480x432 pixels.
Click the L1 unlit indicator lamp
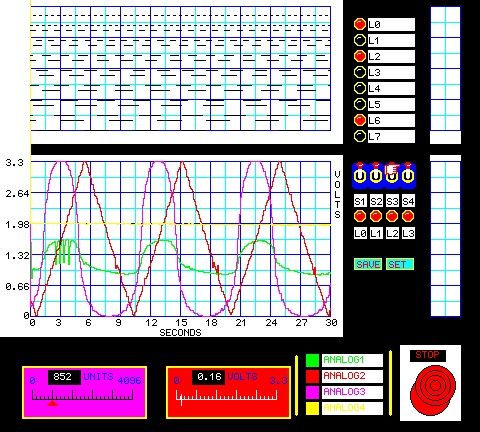(x=360, y=40)
